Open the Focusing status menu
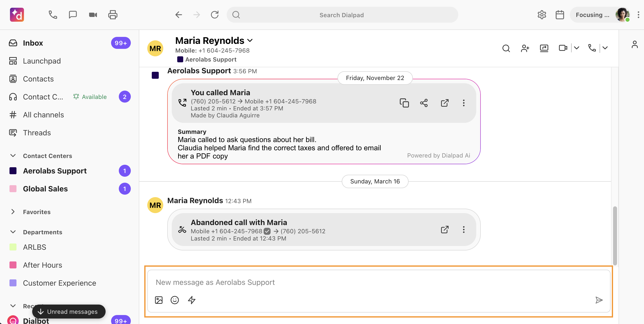This screenshot has height=324, width=644. coord(600,15)
